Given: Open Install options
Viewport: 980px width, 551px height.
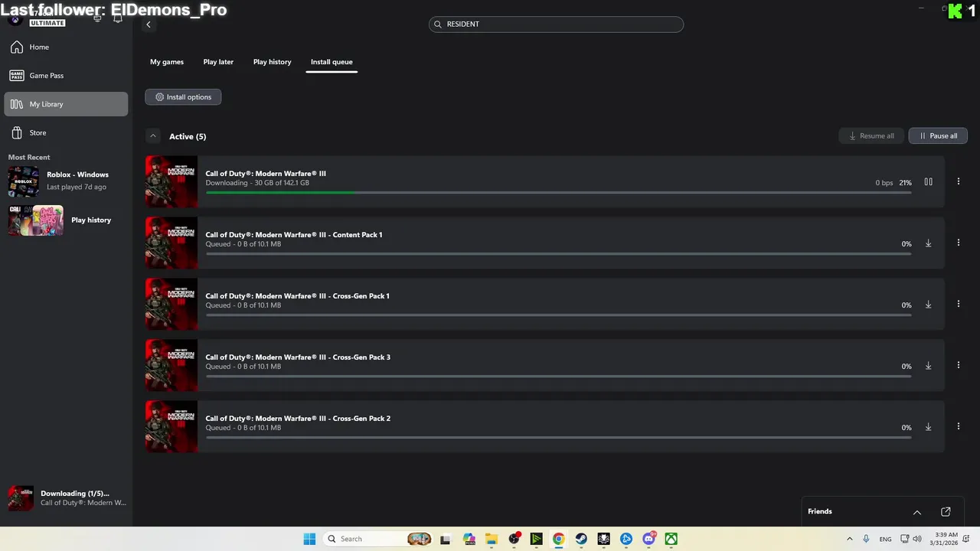Looking at the screenshot, I should point(183,97).
